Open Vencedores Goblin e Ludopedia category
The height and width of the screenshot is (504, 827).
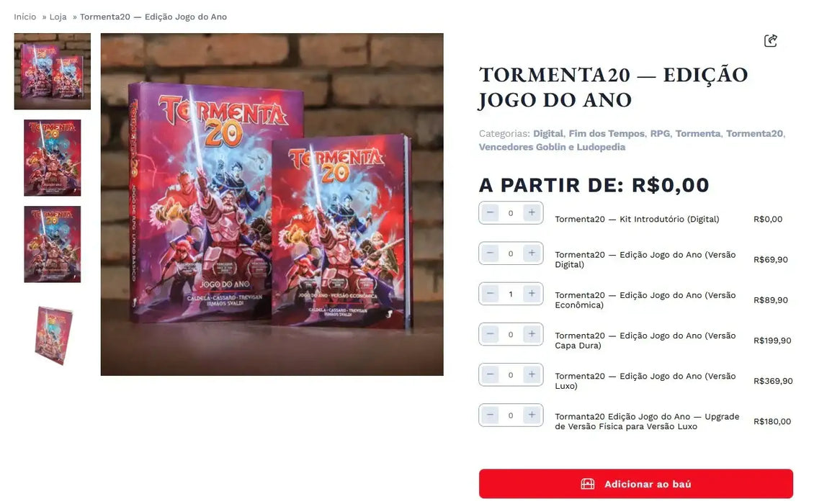552,147
